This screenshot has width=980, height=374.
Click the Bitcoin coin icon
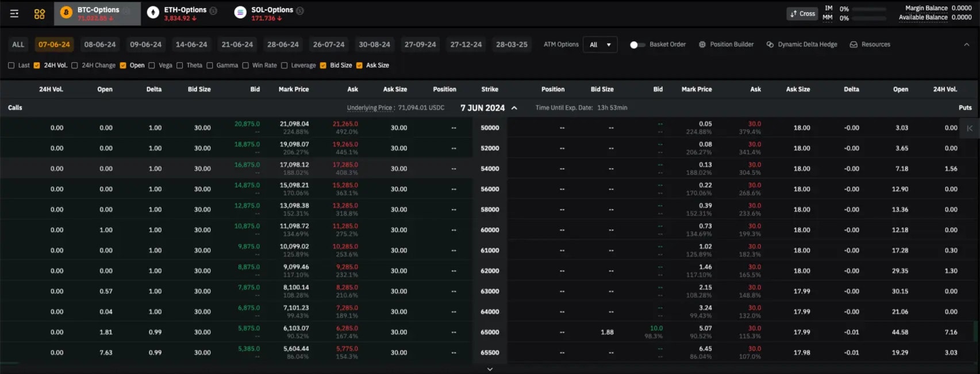click(x=66, y=13)
